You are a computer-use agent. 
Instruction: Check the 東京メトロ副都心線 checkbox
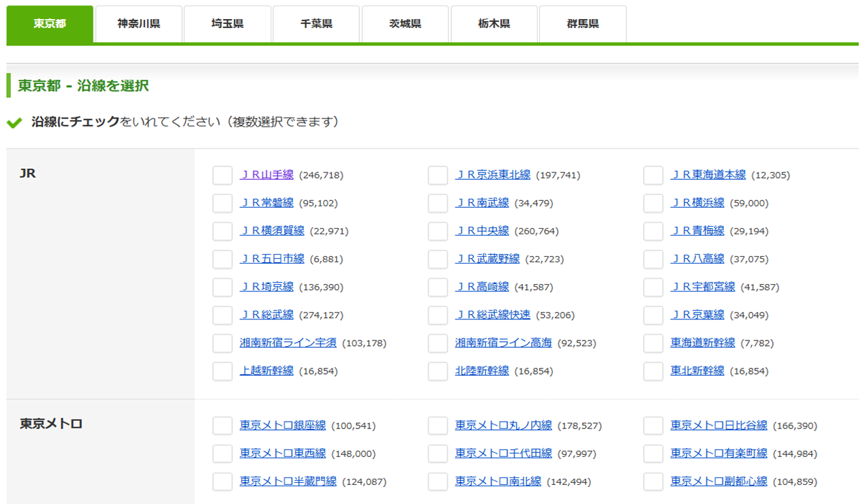tap(653, 482)
